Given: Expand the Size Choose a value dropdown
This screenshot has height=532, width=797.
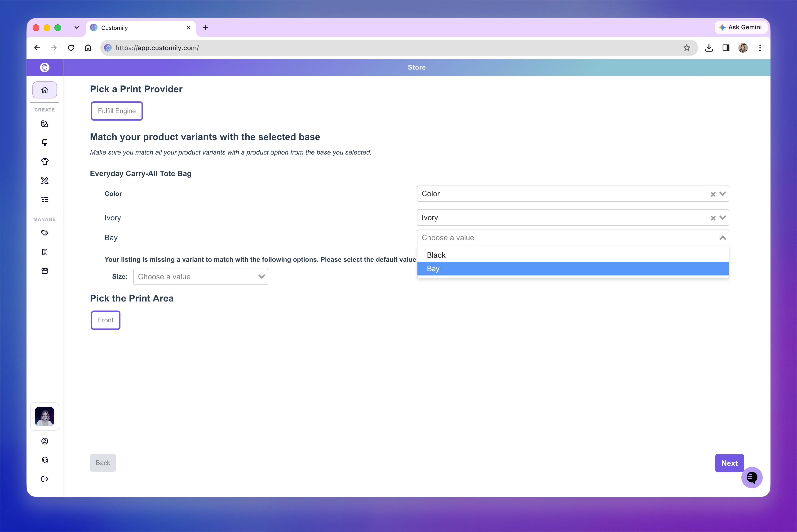Looking at the screenshot, I should [x=200, y=276].
